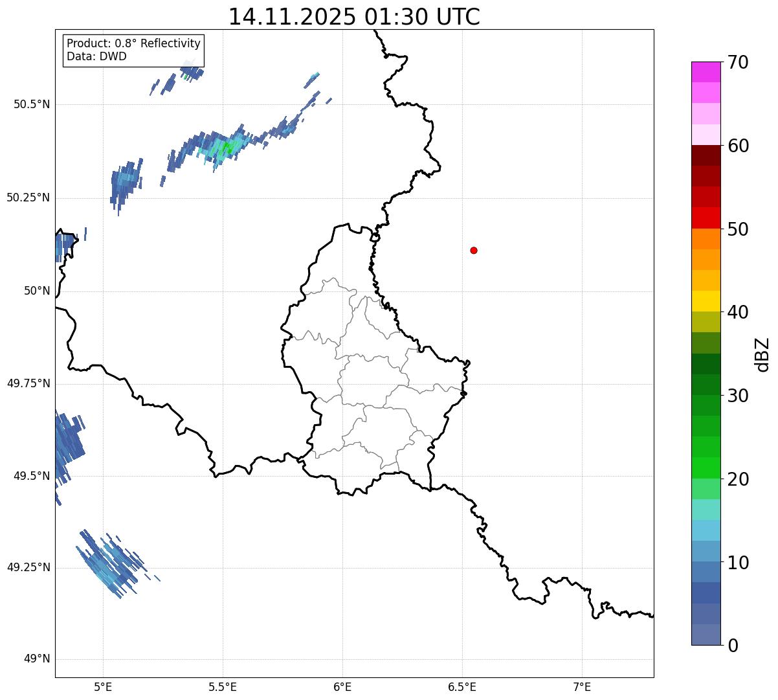Click the bright red 50 dBZ colorbar segment
The image size is (778, 700).
pyautogui.click(x=706, y=218)
